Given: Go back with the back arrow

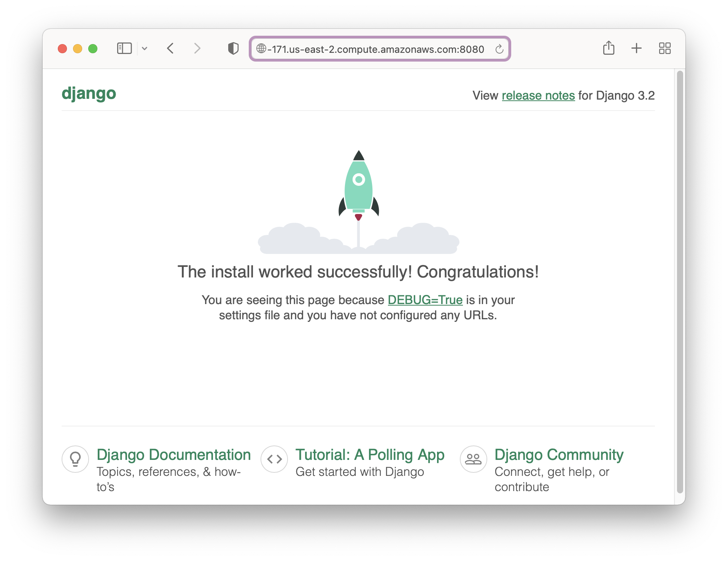Looking at the screenshot, I should pos(170,49).
